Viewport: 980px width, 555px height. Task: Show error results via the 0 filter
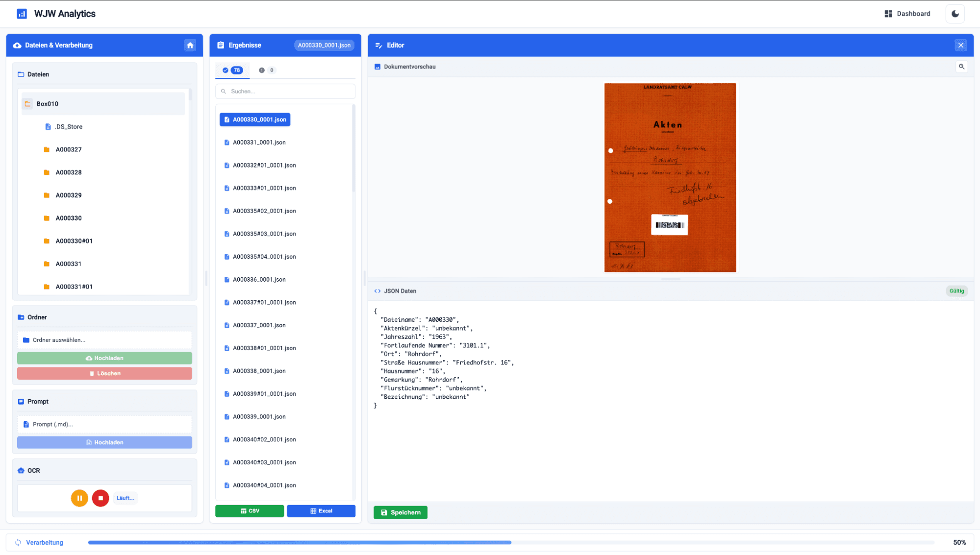pyautogui.click(x=267, y=70)
